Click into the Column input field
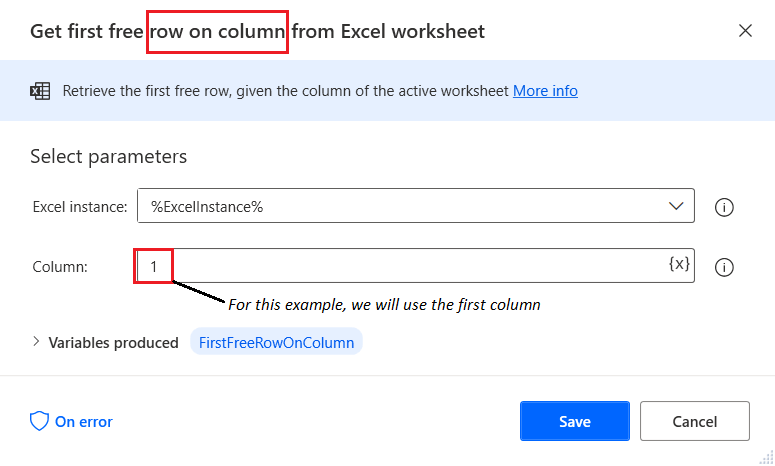775x466 pixels. click(x=416, y=265)
